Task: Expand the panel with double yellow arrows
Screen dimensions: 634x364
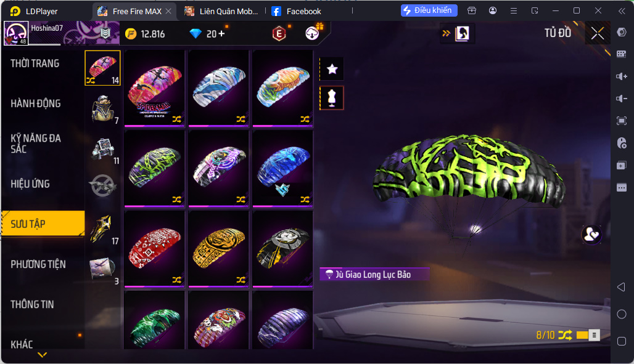Action: pyautogui.click(x=446, y=33)
